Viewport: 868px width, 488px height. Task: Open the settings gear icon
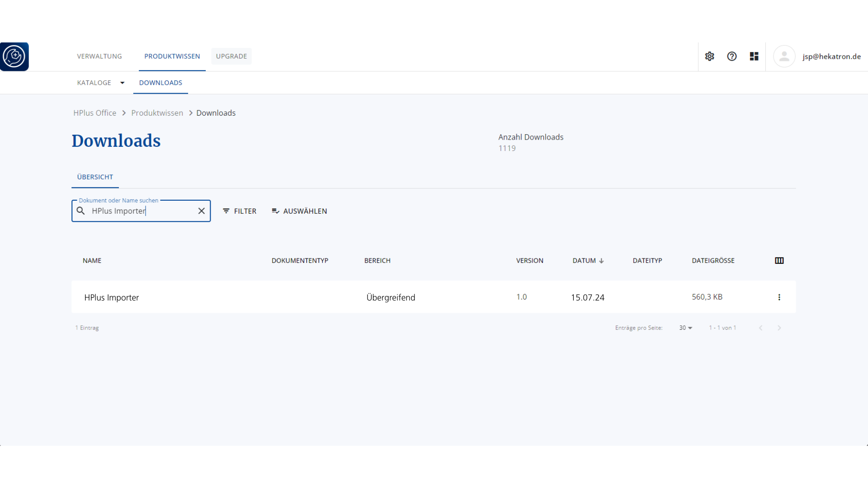[709, 56]
